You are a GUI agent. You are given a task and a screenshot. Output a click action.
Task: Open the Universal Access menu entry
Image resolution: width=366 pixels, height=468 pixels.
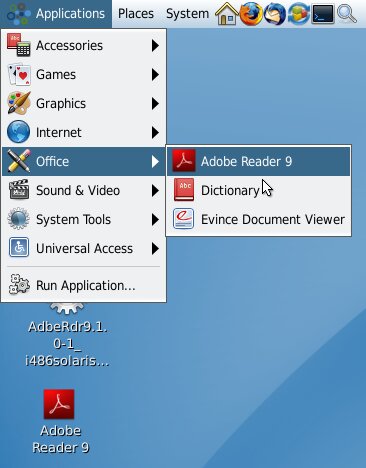point(83,248)
